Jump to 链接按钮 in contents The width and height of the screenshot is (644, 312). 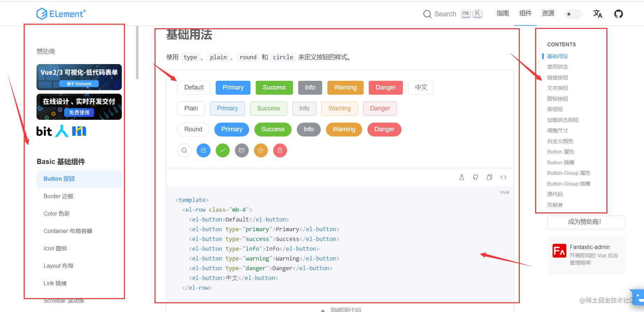click(x=557, y=77)
